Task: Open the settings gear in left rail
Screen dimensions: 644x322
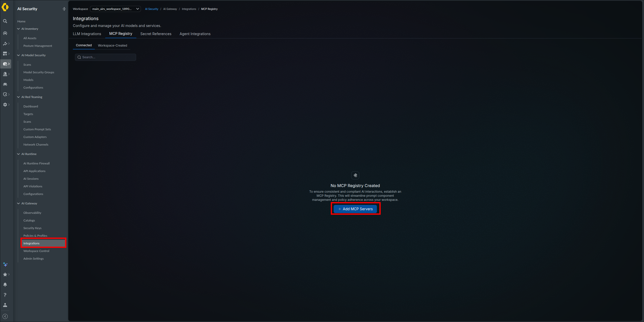Action: coord(5,105)
